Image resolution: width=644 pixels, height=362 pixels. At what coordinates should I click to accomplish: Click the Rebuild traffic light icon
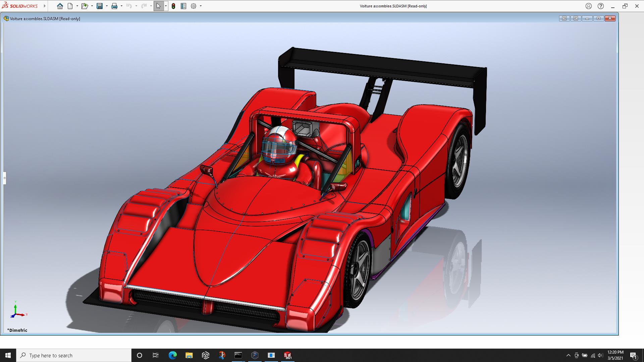pyautogui.click(x=173, y=6)
